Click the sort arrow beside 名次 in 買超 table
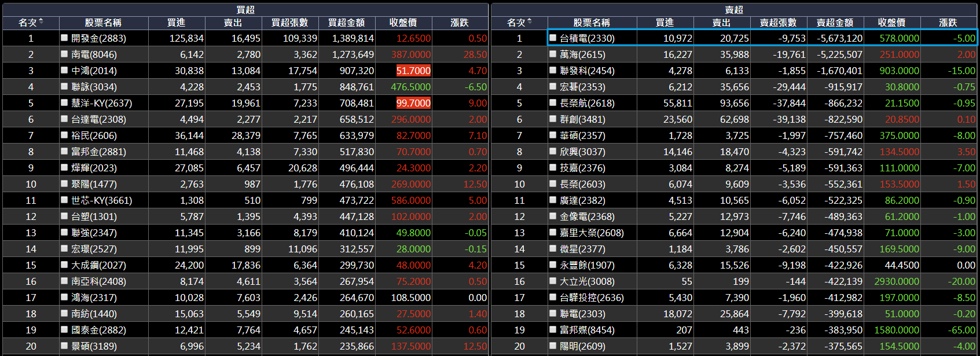 (41, 22)
